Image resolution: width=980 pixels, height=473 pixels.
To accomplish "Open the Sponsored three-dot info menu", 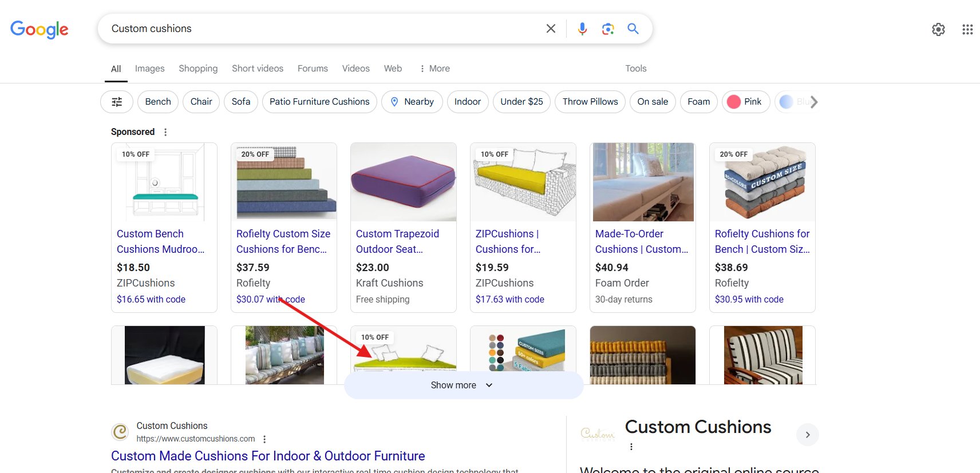I will 165,132.
